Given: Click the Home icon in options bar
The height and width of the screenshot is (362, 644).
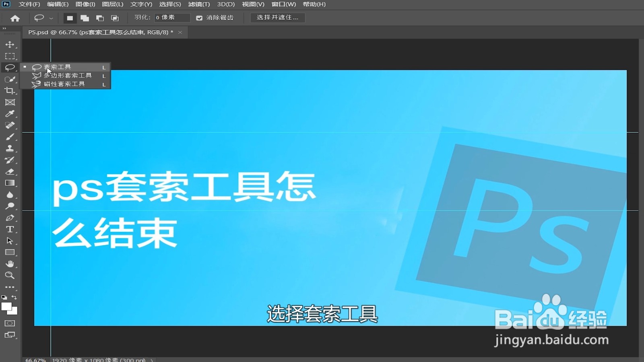Looking at the screenshot, I should point(15,18).
